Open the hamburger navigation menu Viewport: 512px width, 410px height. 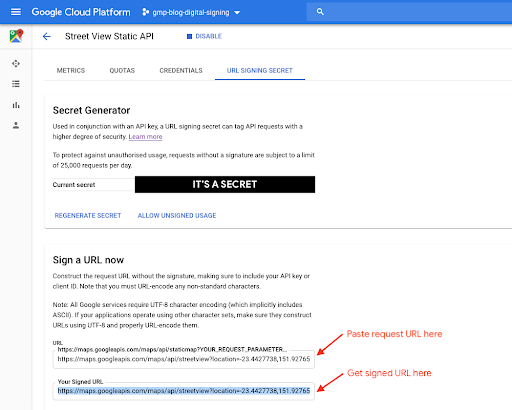point(16,12)
